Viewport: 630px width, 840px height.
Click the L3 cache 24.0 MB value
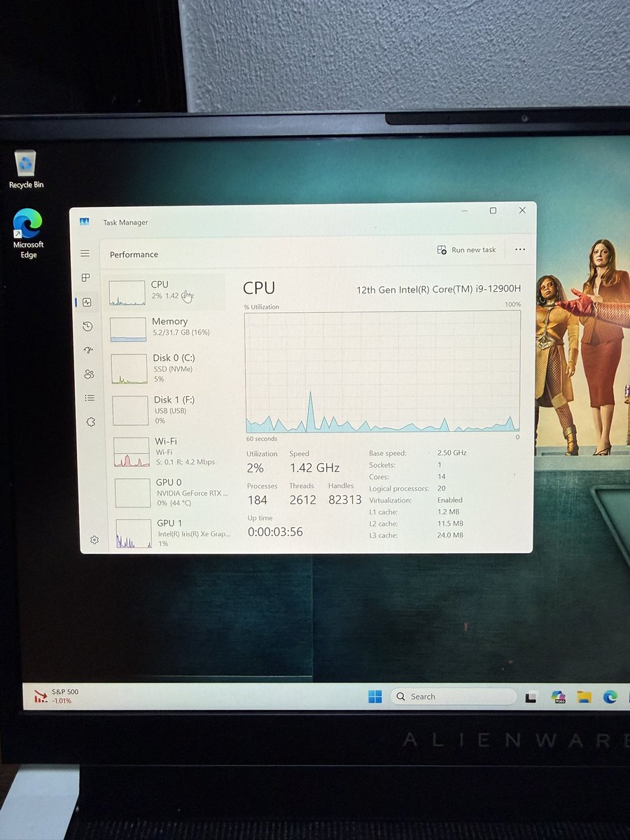[451, 535]
